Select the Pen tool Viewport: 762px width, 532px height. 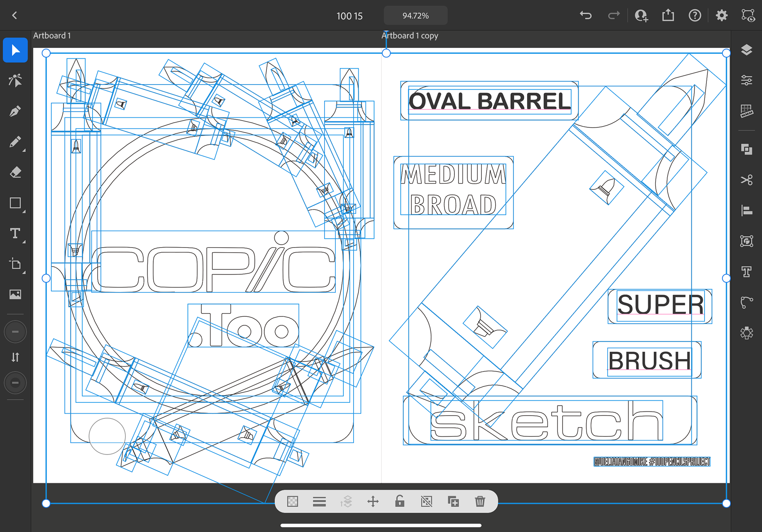click(x=15, y=111)
